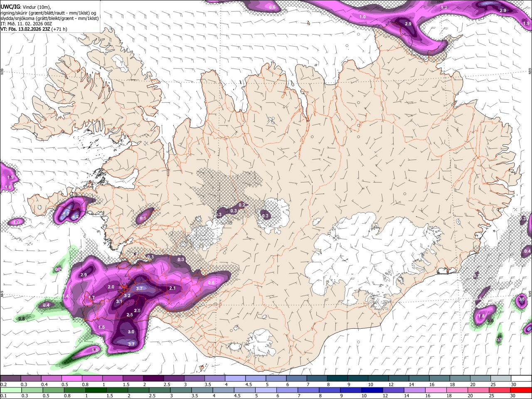Pick the light violet 14–16 lower-scale swatch
The height and width of the screenshot is (399, 532).
[x=414, y=390]
